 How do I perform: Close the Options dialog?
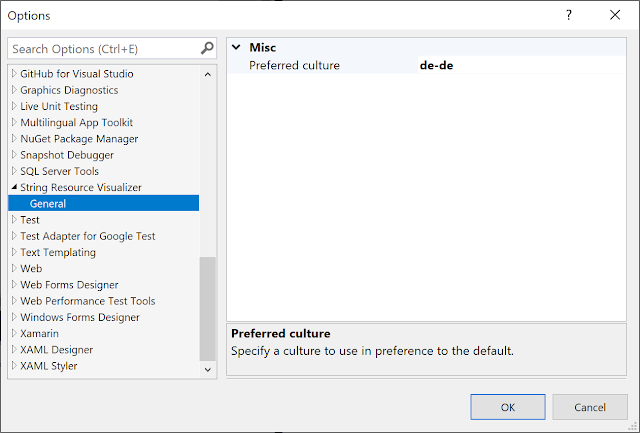tap(615, 15)
